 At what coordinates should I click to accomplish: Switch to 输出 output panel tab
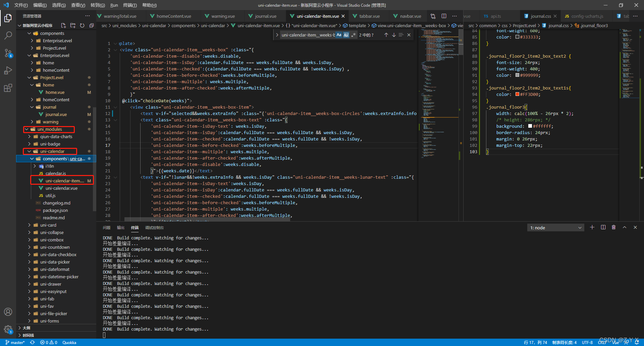pos(121,228)
